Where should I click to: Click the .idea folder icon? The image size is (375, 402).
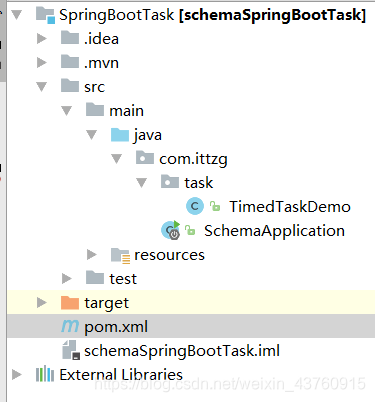[70, 38]
